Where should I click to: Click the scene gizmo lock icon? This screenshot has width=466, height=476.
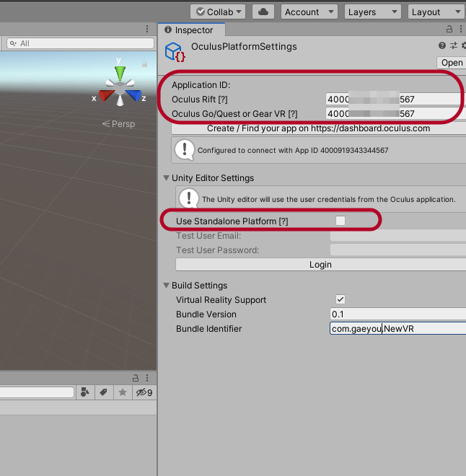(x=144, y=63)
